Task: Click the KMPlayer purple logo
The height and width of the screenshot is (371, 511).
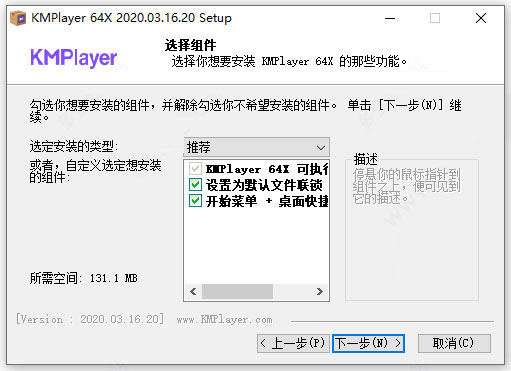Action: [x=74, y=58]
